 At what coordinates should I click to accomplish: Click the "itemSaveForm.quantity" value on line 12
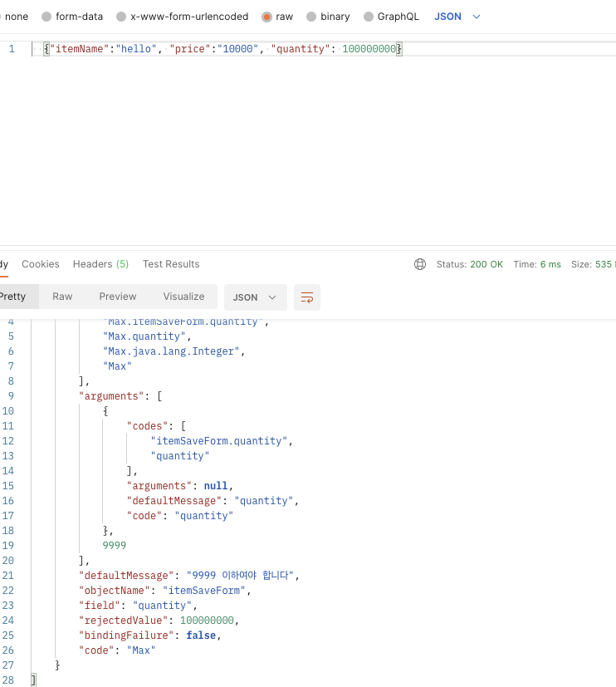(x=219, y=441)
